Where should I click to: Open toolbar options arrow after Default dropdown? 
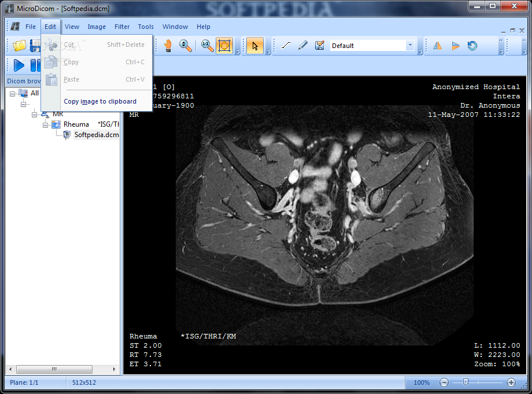[x=420, y=52]
